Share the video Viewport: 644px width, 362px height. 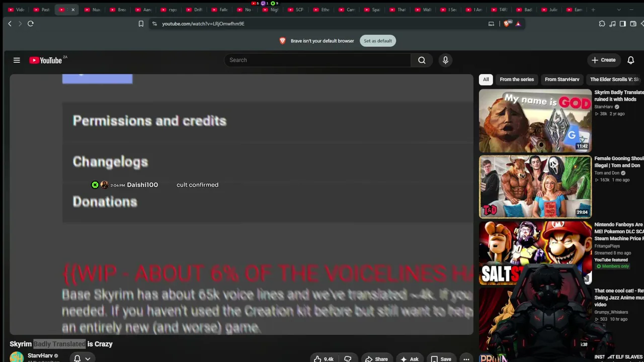click(376, 359)
